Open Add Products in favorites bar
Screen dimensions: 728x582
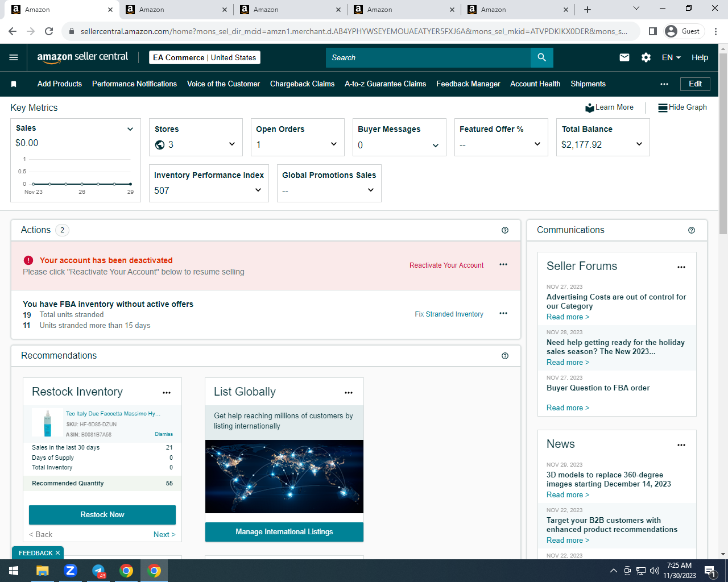pyautogui.click(x=60, y=84)
